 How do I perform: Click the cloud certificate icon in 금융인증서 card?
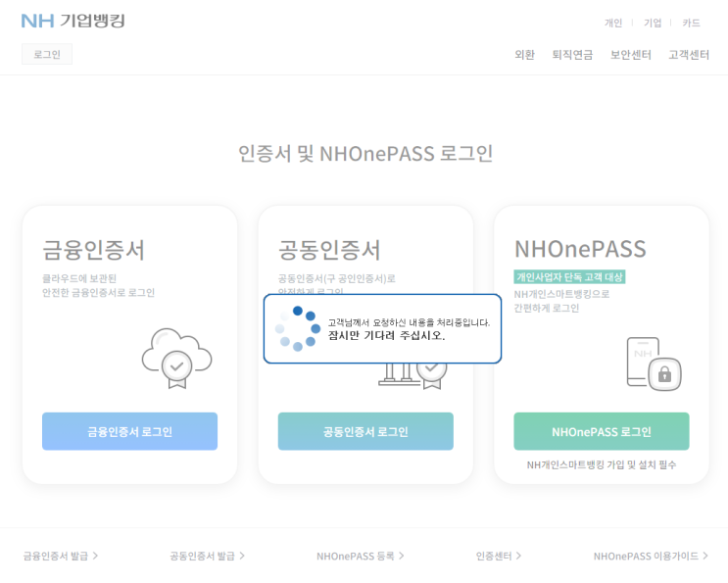coord(177,358)
